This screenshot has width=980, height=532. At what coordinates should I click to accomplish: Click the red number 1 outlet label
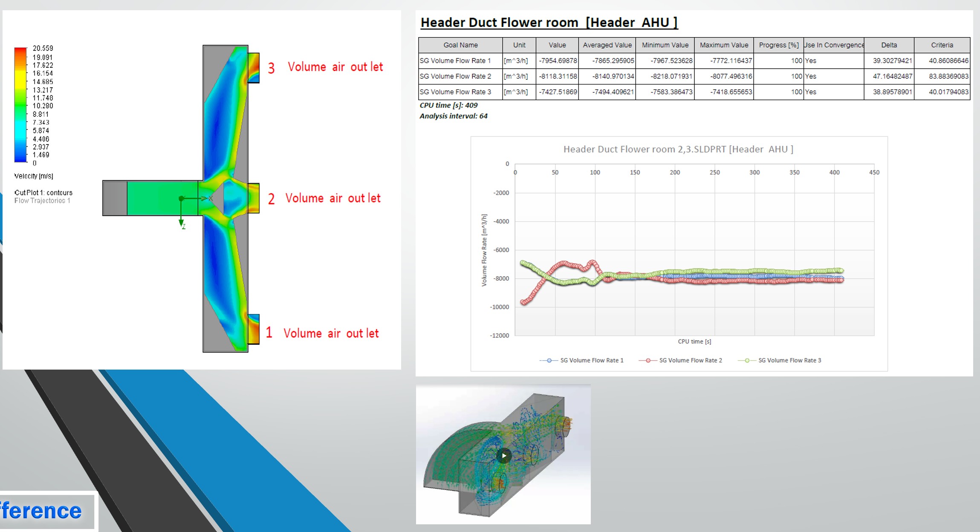click(x=269, y=332)
